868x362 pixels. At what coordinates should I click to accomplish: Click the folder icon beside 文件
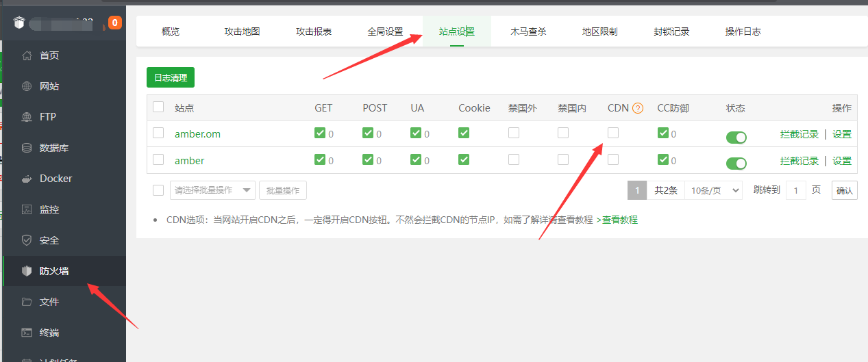[27, 302]
